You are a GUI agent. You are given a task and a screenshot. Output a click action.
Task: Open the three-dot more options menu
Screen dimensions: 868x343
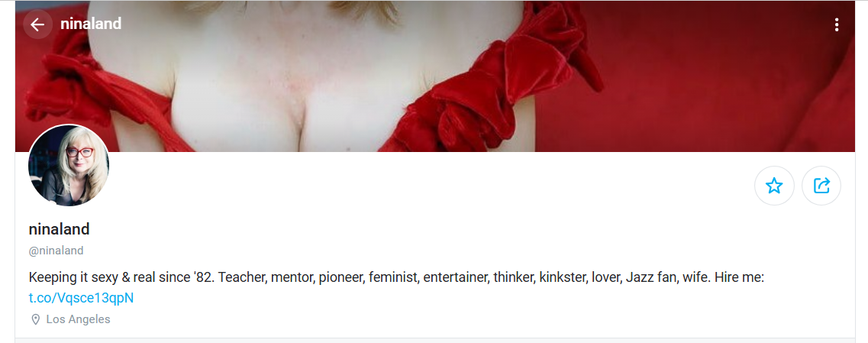(837, 24)
